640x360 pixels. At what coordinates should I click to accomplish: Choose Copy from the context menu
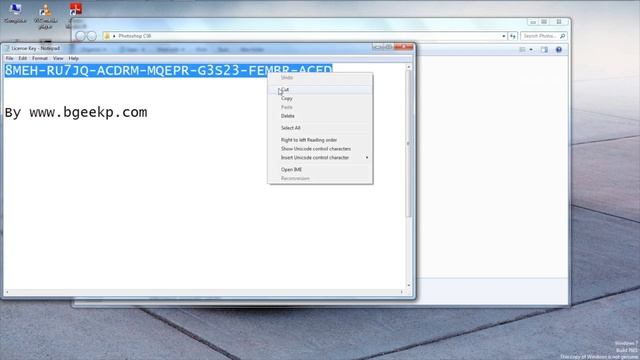320,98
